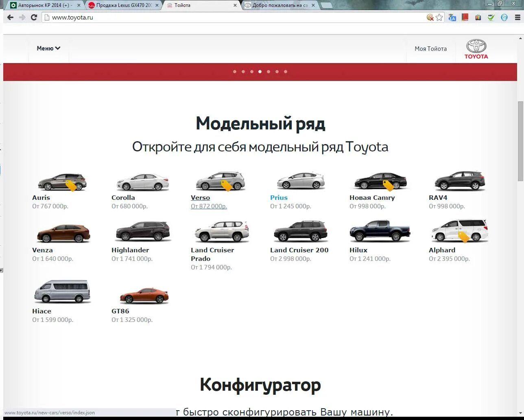Click the Новая Camry name link

point(372,198)
